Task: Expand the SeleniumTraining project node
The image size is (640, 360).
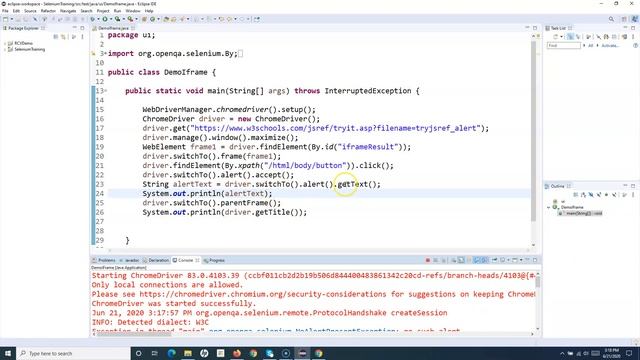Action: (x=5, y=49)
